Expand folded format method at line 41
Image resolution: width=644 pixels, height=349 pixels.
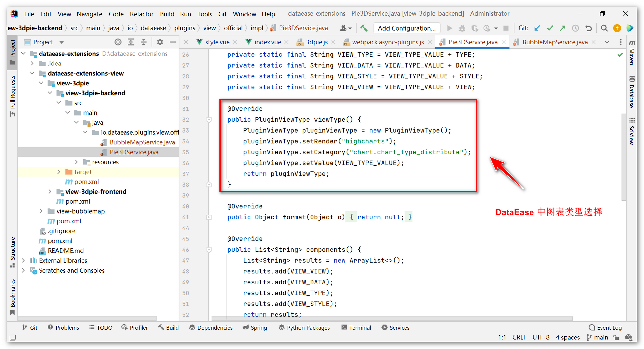point(209,217)
